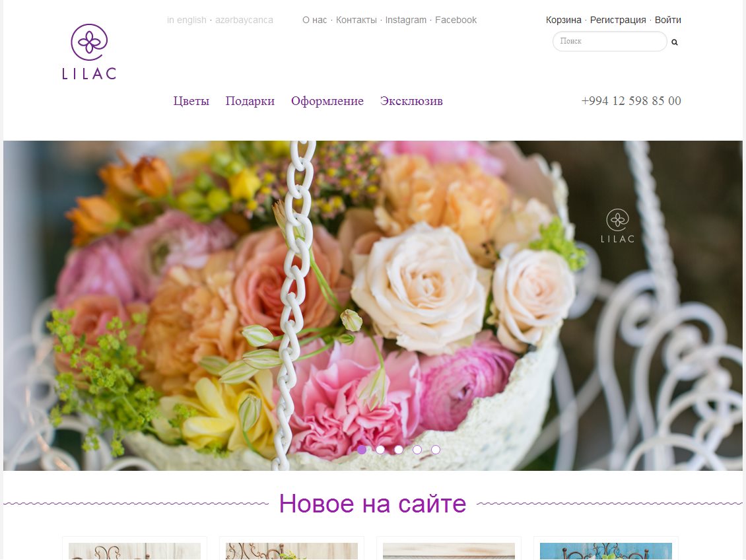Image resolution: width=746 pixels, height=560 pixels.
Task: Go to the Регистрация page
Action: [618, 20]
